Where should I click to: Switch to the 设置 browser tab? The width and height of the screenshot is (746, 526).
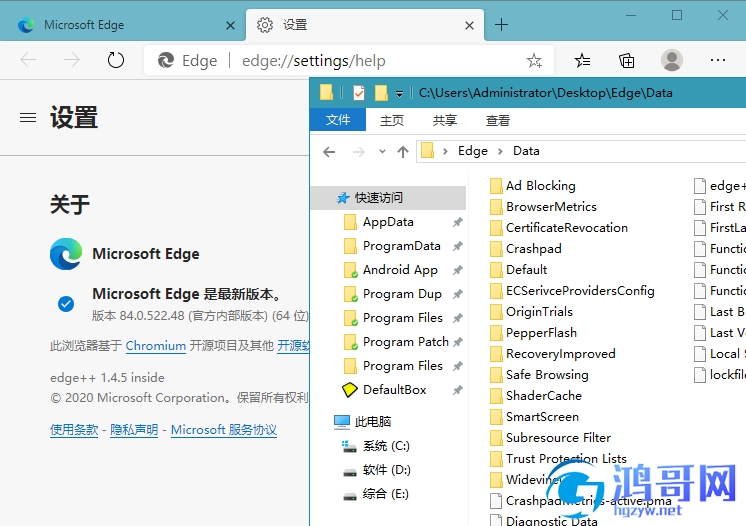(364, 25)
